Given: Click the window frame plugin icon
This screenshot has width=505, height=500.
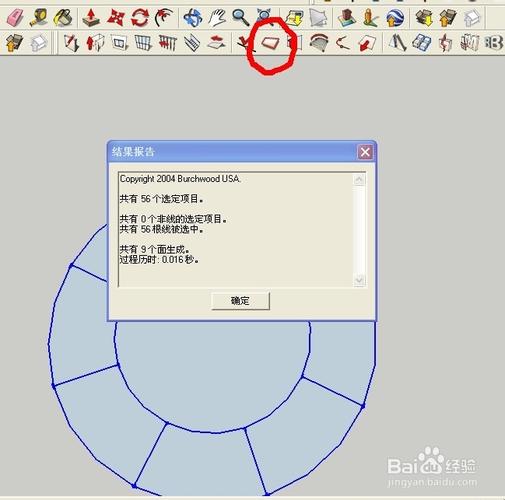Looking at the screenshot, I should pyautogui.click(x=120, y=43).
